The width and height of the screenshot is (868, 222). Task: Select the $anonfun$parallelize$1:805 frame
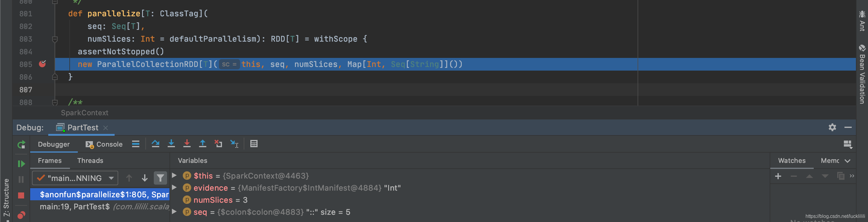tap(100, 194)
